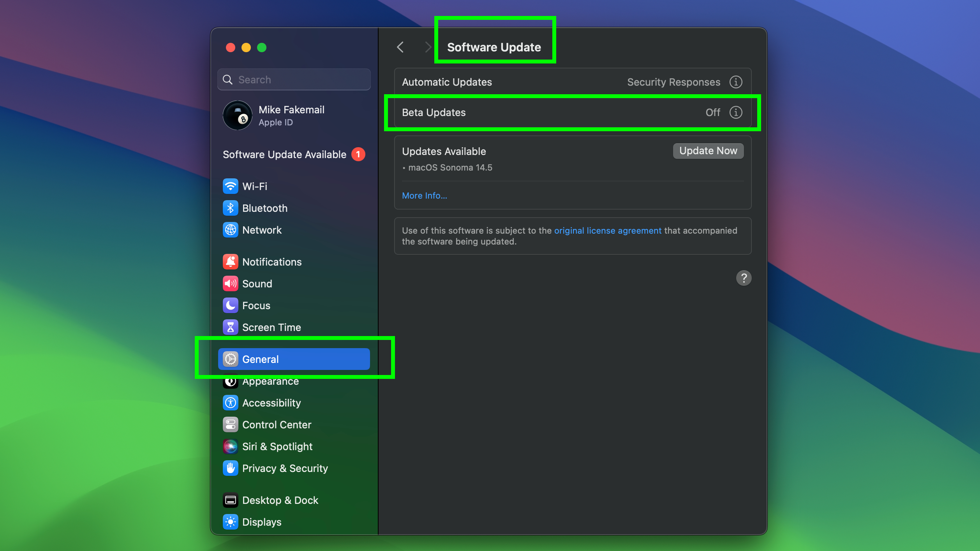980x551 pixels.
Task: Select Bluetooth in the sidebar
Action: (x=264, y=208)
